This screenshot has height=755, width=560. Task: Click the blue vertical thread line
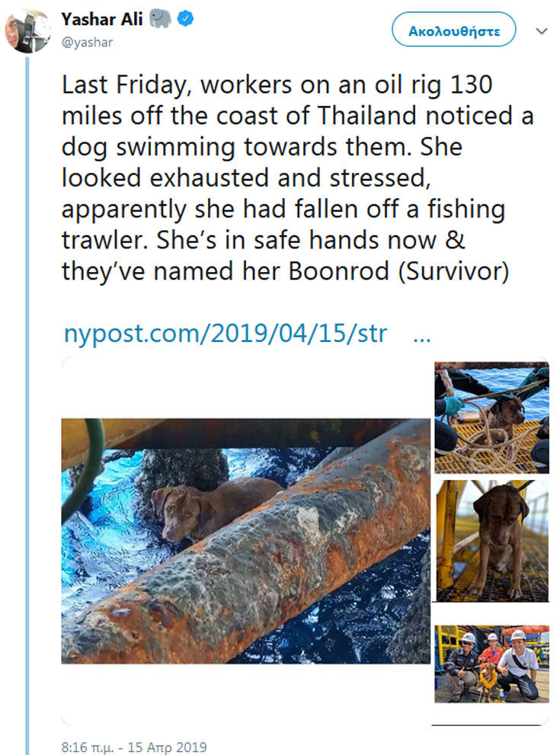(x=27, y=405)
